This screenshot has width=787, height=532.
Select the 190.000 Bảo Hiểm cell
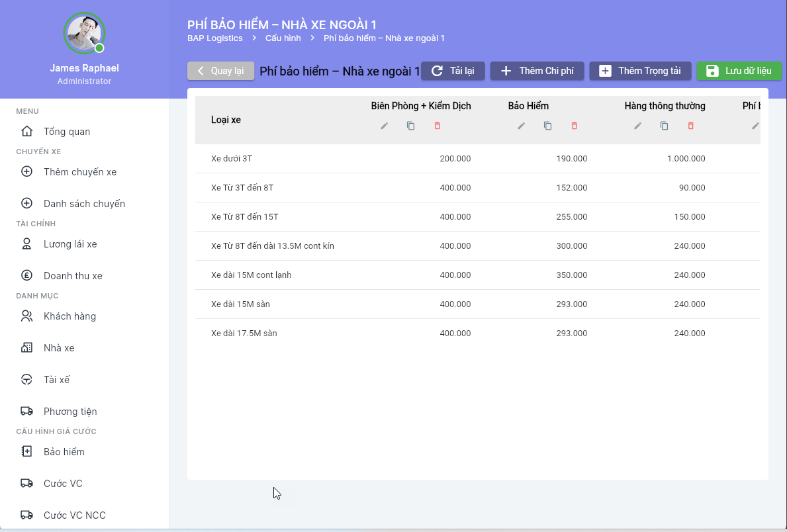coord(571,159)
